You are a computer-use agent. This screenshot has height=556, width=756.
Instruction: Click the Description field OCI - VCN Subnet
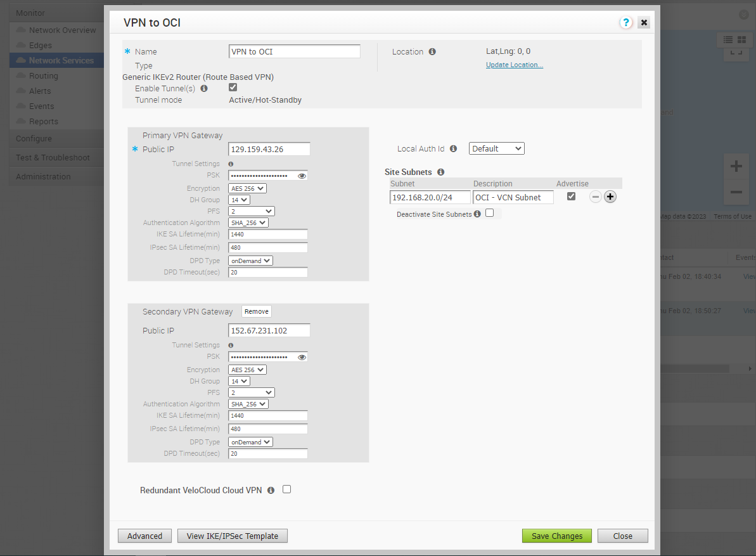pyautogui.click(x=513, y=197)
